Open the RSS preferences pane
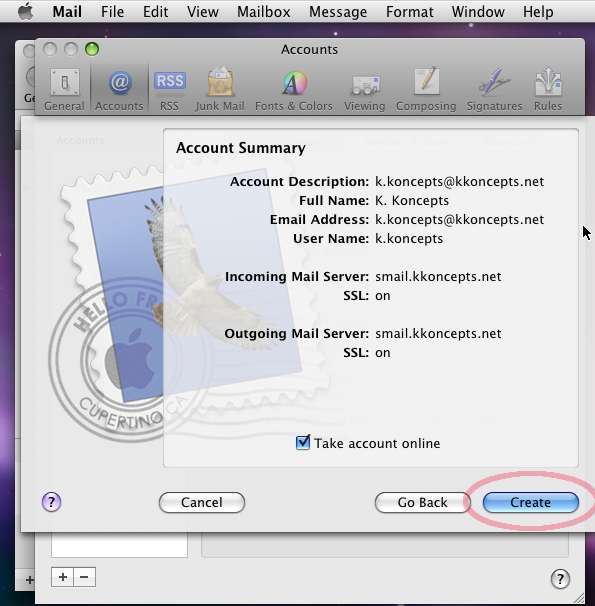595x606 pixels. [170, 90]
